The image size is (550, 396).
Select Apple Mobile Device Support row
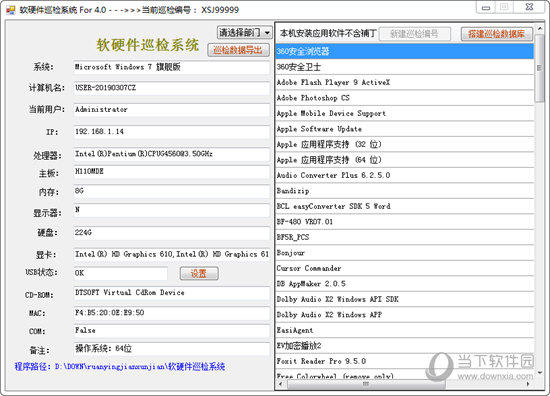[405, 113]
